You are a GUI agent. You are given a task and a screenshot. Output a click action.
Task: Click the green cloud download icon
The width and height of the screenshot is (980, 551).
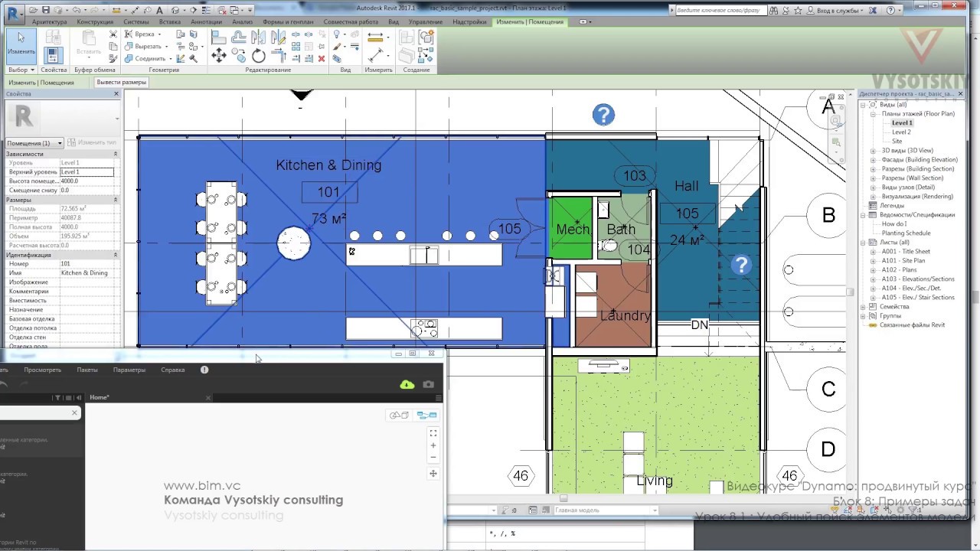pyautogui.click(x=407, y=384)
